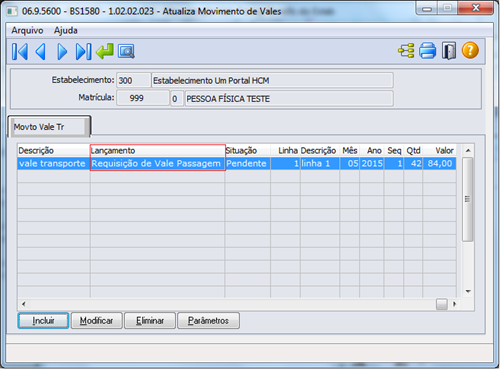Click the Incluir button
Image resolution: width=500 pixels, height=373 pixels.
click(x=43, y=321)
